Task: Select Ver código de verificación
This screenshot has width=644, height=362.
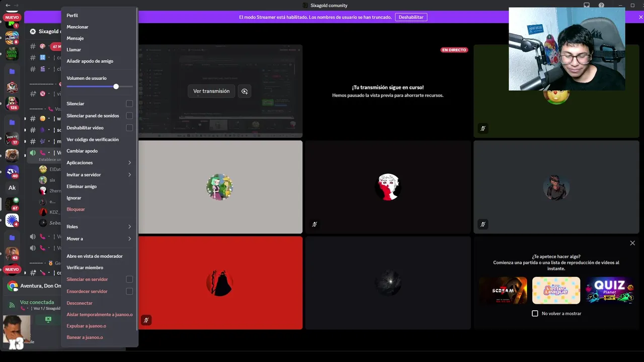Action: 99,139
